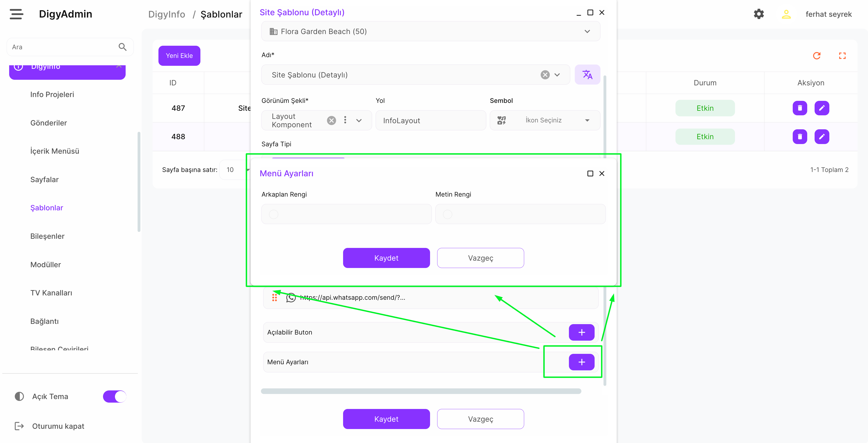The width and height of the screenshot is (868, 443).
Task: Pick the Arkaplan Rengi color swatch
Action: pos(274,214)
